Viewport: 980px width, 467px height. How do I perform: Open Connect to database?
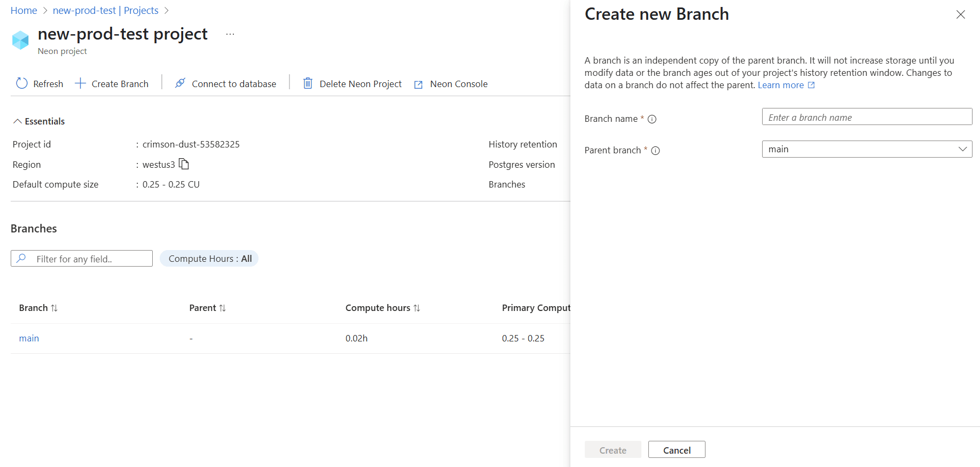click(x=226, y=84)
